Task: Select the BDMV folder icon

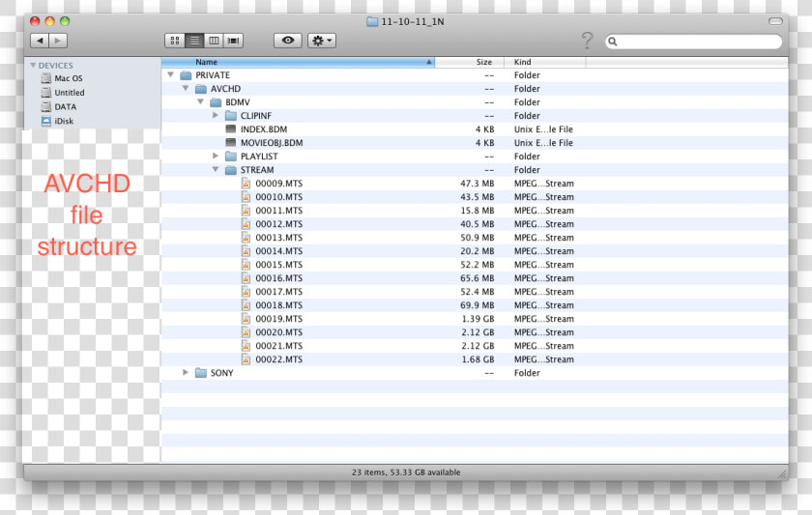Action: (x=216, y=102)
